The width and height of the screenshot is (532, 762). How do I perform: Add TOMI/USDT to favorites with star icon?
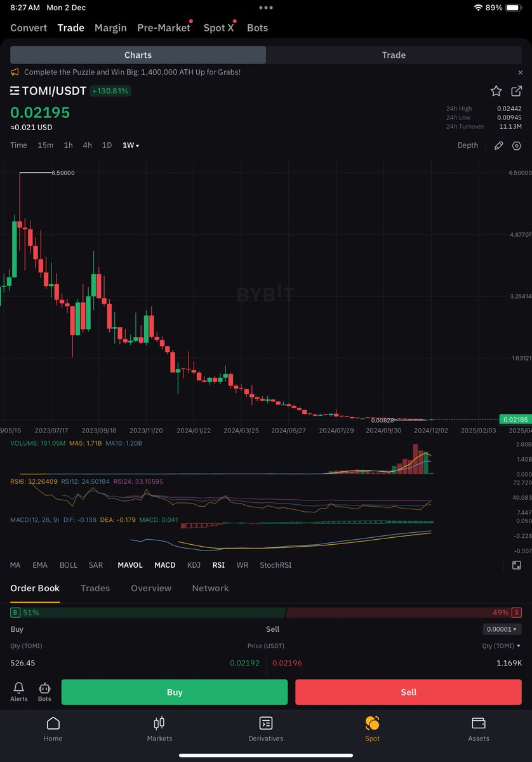[x=496, y=91]
